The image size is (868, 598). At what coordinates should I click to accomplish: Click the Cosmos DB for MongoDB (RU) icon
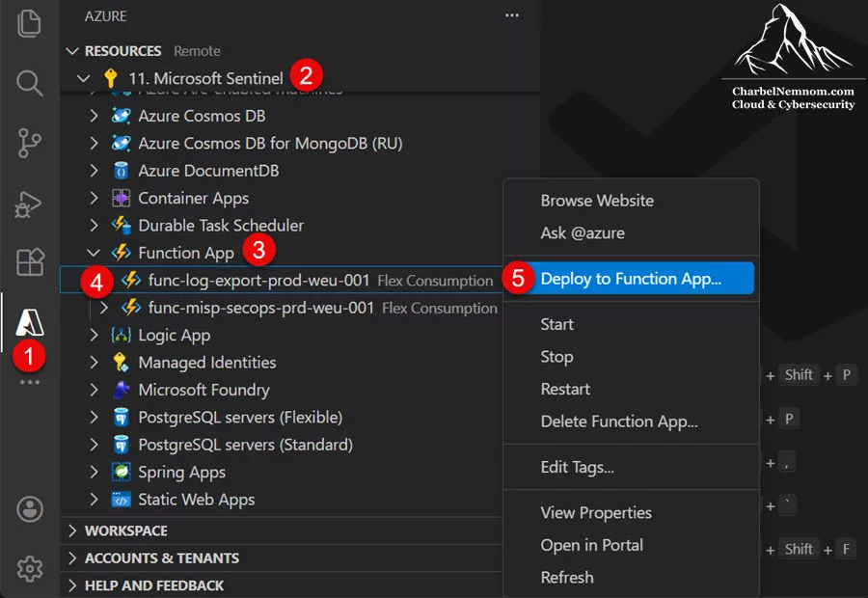pyautogui.click(x=122, y=144)
